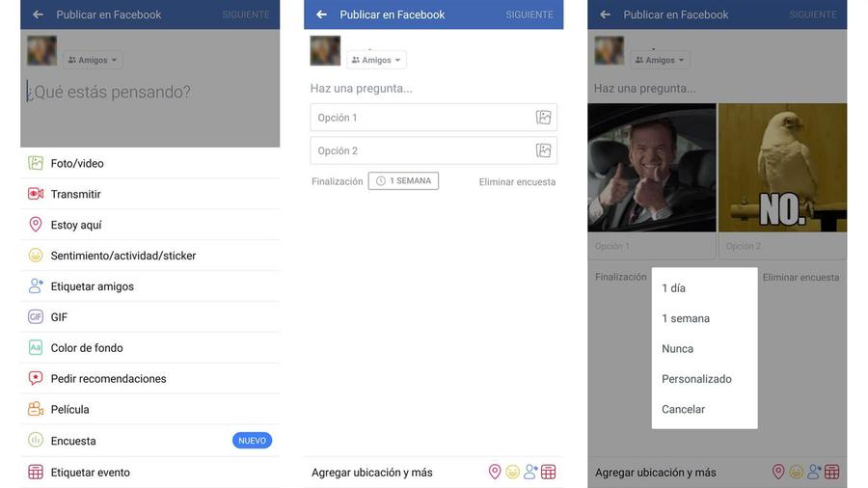Screen dimensions: 868x488
Task: Tap the Estoy aquí location pin icon
Action: (x=36, y=225)
